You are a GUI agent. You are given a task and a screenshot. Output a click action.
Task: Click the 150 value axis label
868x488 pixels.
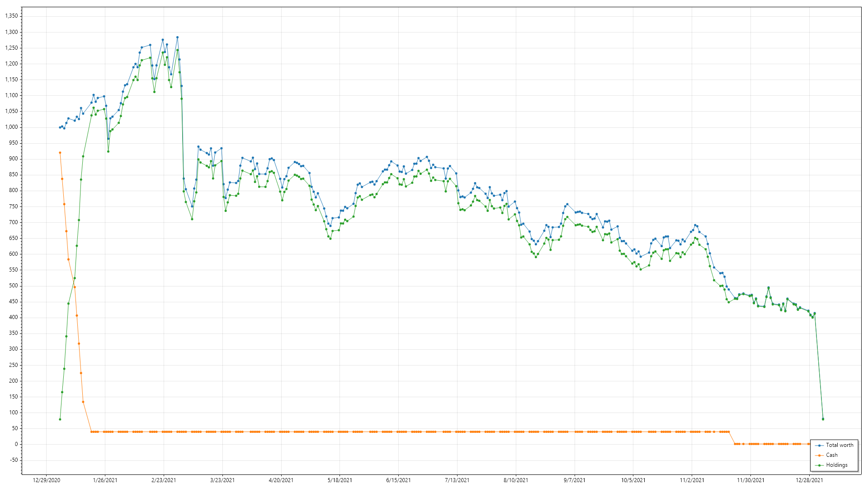coord(14,397)
